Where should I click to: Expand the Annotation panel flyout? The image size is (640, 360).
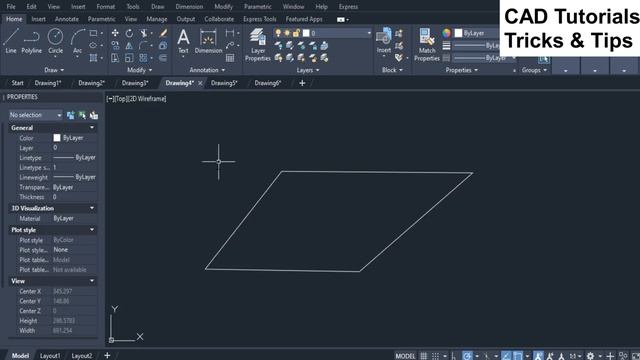(x=207, y=70)
